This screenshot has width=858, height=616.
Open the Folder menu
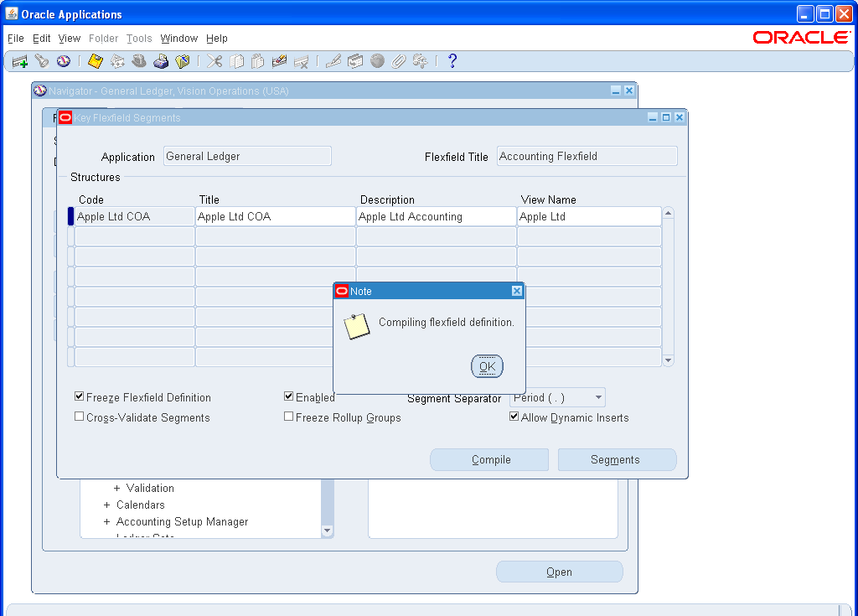pyautogui.click(x=103, y=39)
